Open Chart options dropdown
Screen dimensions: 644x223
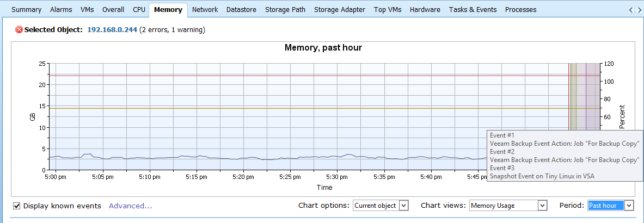pyautogui.click(x=381, y=206)
